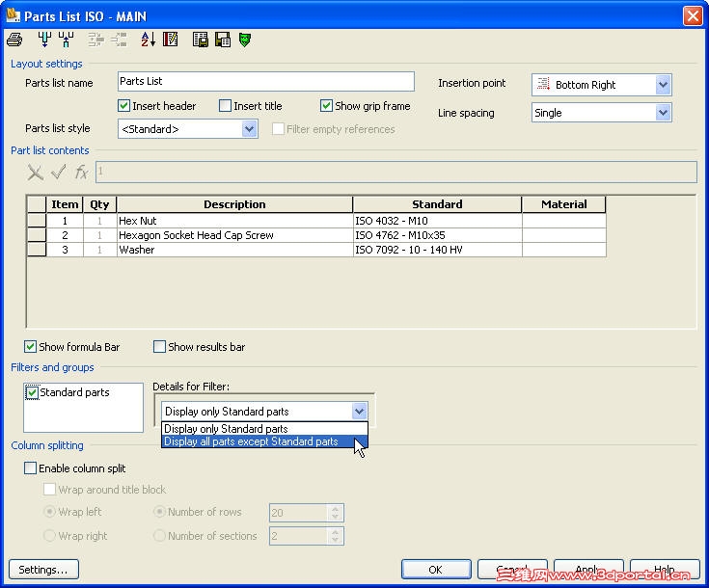Pick Display all parts except Standard parts
The width and height of the screenshot is (709, 588).
click(264, 441)
